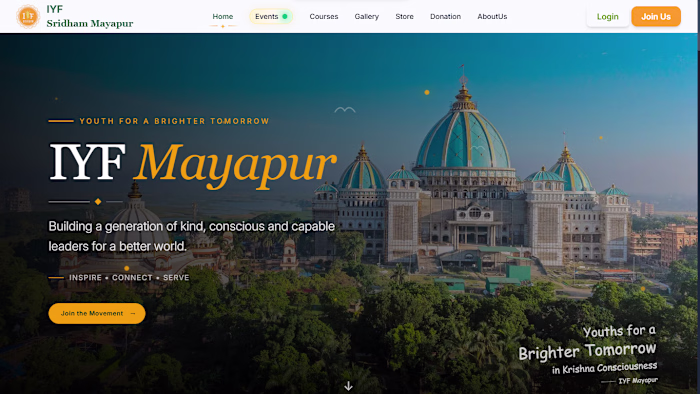The image size is (700, 394).
Task: Open the Home nav item
Action: [x=223, y=17]
